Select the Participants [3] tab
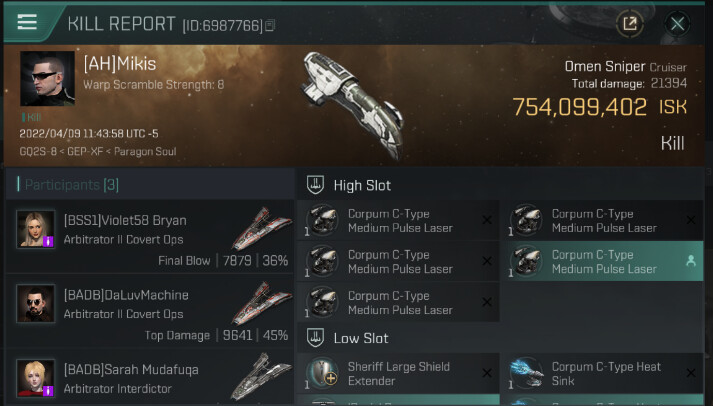713x406 pixels. point(68,185)
